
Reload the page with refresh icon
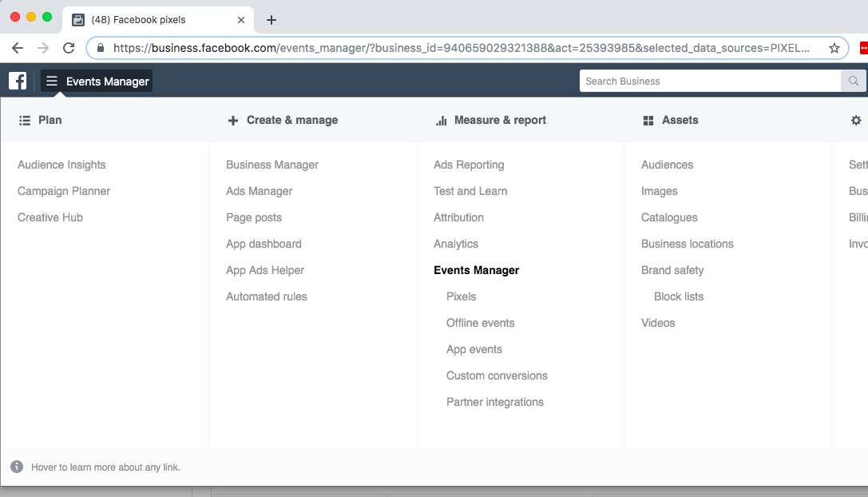point(69,48)
